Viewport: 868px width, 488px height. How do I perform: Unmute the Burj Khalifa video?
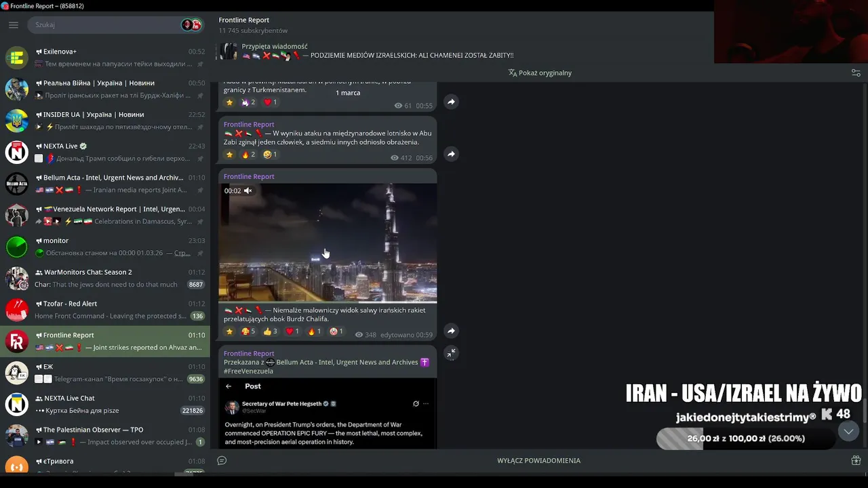click(x=248, y=191)
